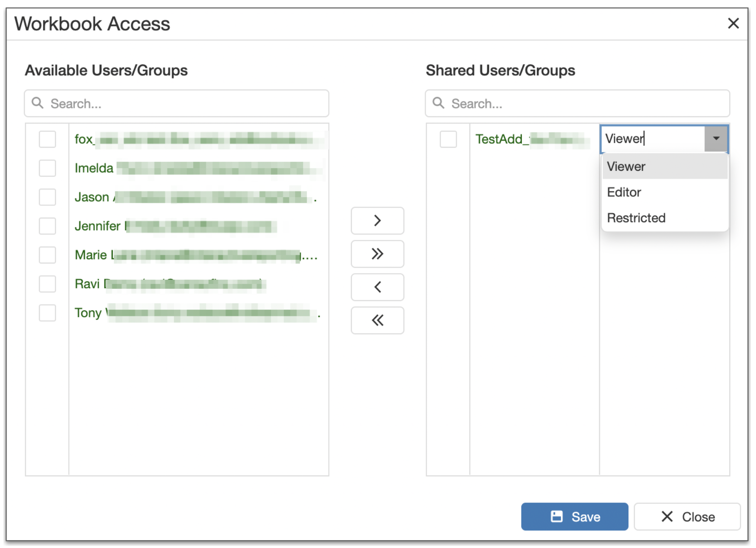756x548 pixels.
Task: Tick the checkbox for the TestAdd_ shared user
Action: pyautogui.click(x=448, y=139)
